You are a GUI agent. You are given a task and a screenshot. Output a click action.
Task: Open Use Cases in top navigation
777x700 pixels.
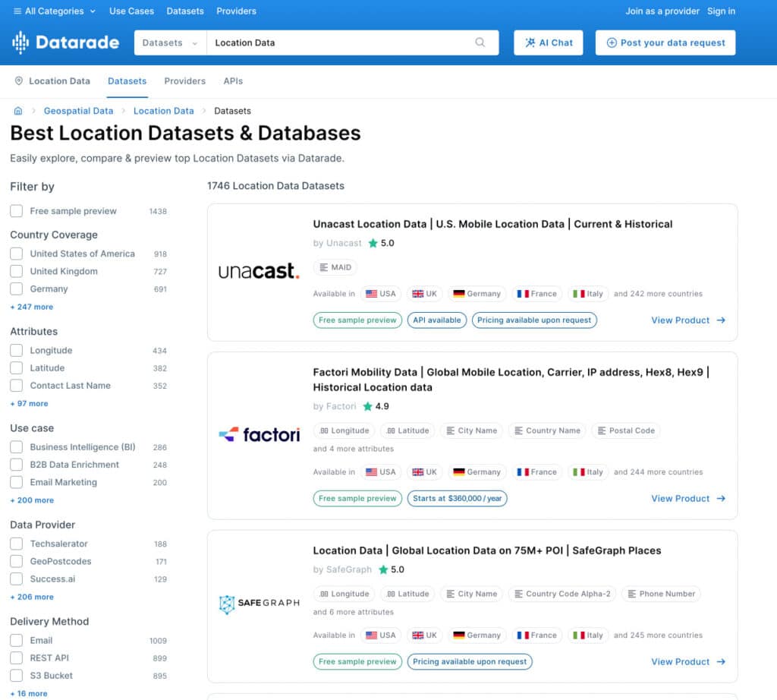(x=131, y=11)
